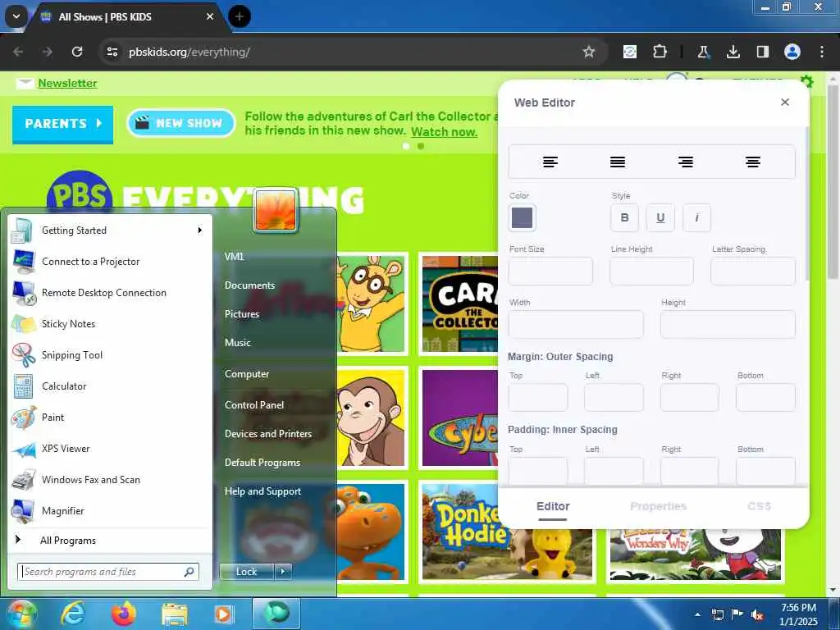Click the PARENTS button
Image resolution: width=840 pixels, height=630 pixels.
[x=62, y=124]
